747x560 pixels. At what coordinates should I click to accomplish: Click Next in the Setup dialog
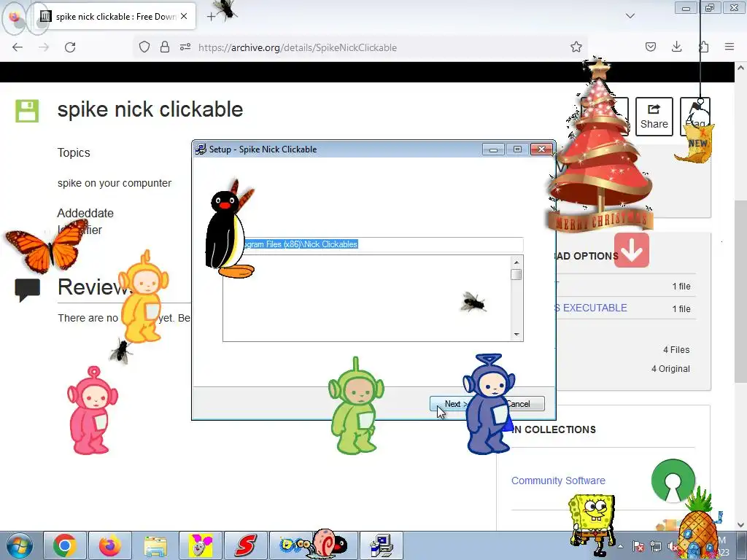point(450,404)
